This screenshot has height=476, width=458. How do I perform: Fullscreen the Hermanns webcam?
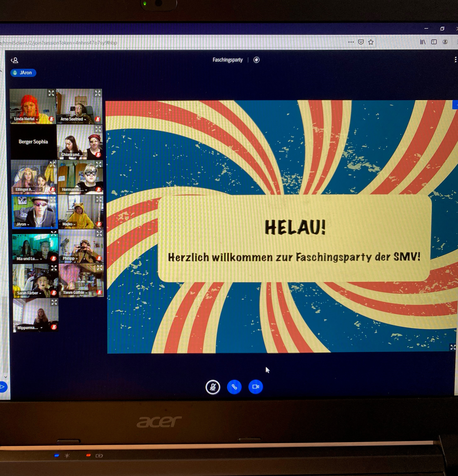click(x=99, y=164)
